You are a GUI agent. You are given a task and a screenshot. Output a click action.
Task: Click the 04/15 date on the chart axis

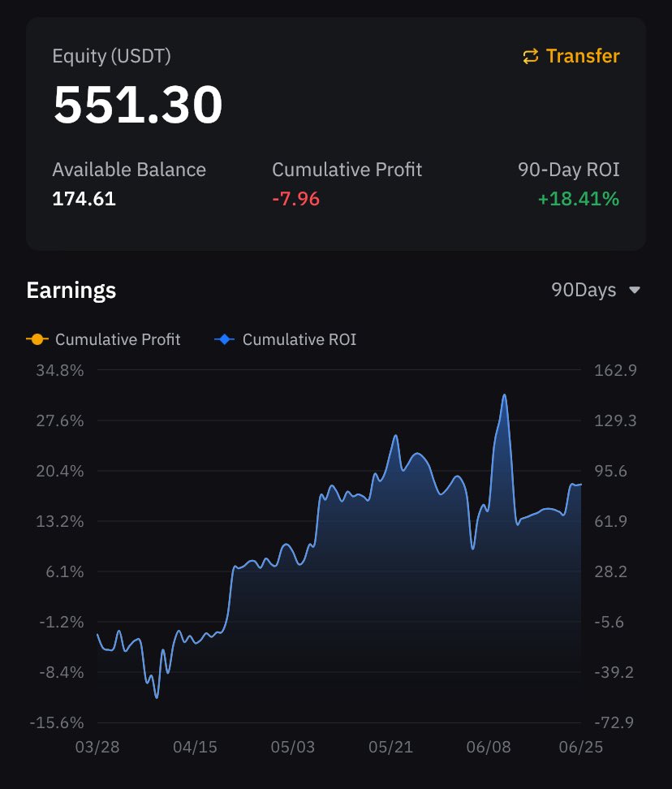point(195,748)
